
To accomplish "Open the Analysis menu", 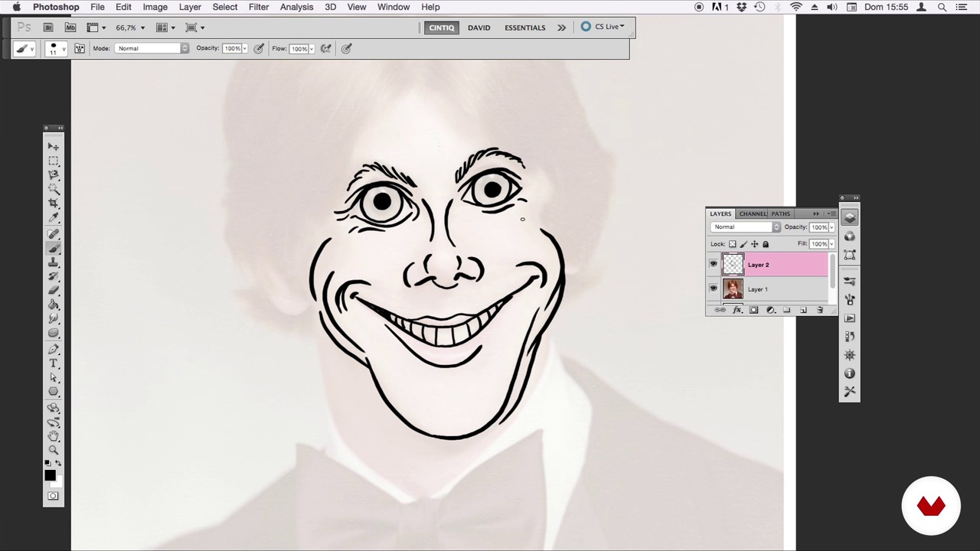I will (x=296, y=7).
